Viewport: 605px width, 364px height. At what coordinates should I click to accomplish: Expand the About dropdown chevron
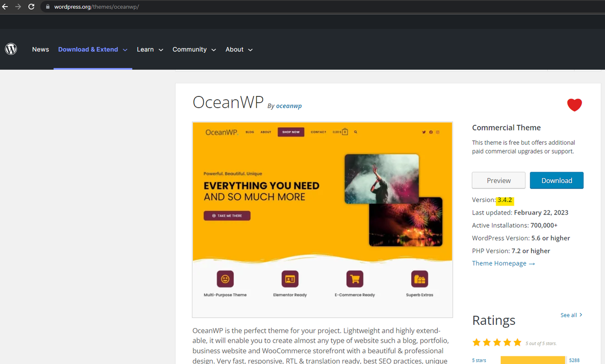pyautogui.click(x=250, y=50)
